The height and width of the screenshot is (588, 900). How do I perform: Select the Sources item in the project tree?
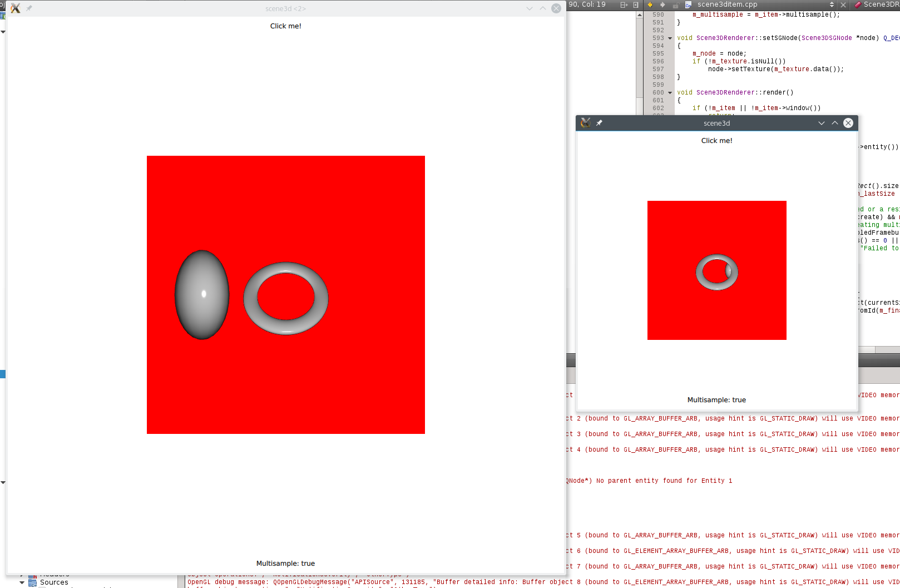pos(54,582)
